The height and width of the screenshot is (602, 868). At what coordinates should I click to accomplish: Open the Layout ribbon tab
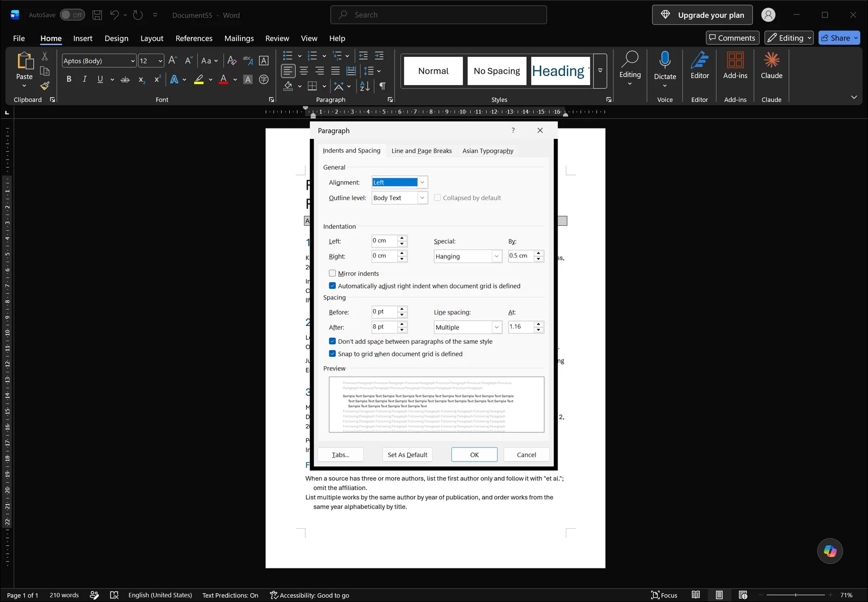tap(152, 38)
